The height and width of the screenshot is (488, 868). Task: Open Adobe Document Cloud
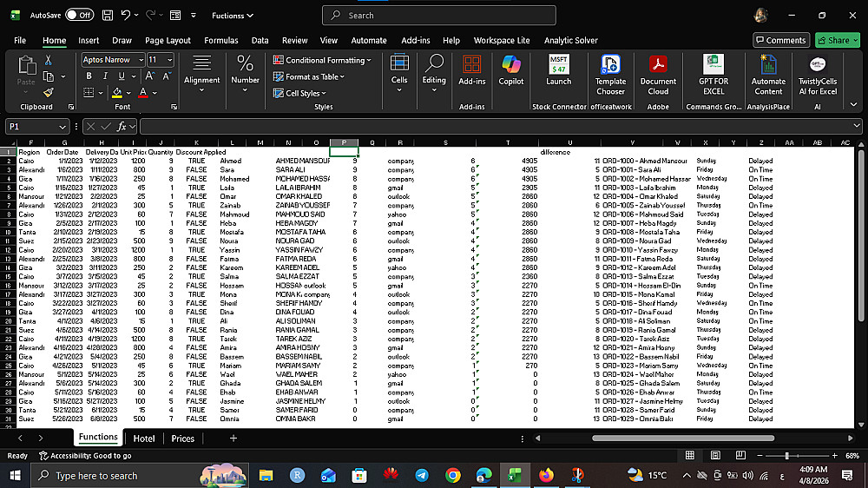click(658, 76)
